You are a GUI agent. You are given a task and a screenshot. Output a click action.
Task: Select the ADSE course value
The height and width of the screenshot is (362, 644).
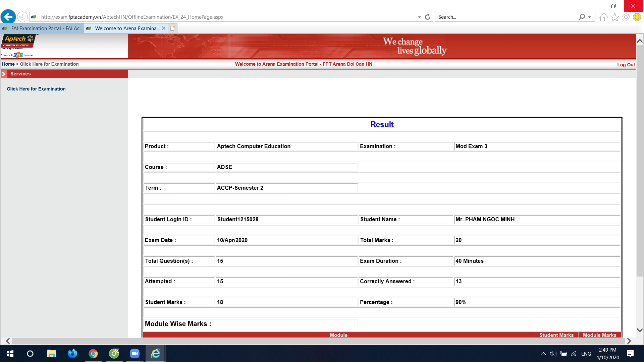click(x=224, y=167)
